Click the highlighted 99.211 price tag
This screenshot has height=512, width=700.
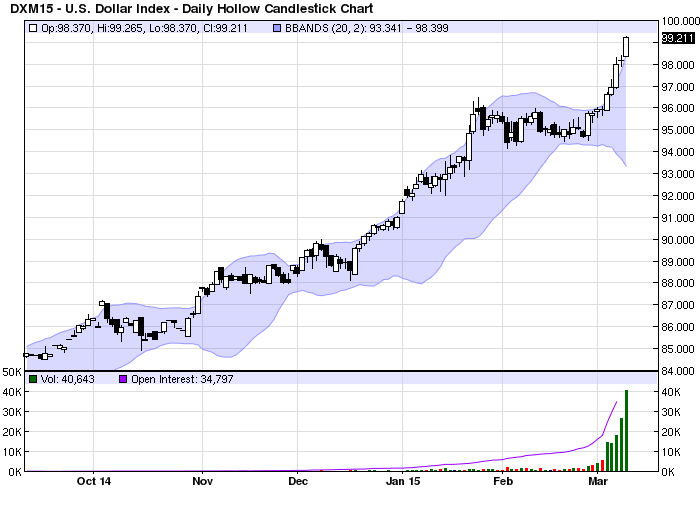coord(677,38)
